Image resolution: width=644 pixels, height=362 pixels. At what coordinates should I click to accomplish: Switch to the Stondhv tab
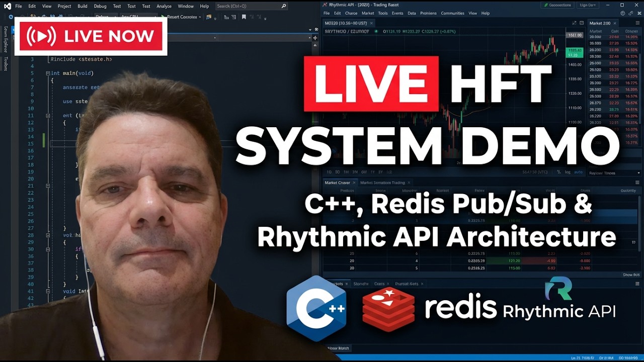pyautogui.click(x=361, y=284)
